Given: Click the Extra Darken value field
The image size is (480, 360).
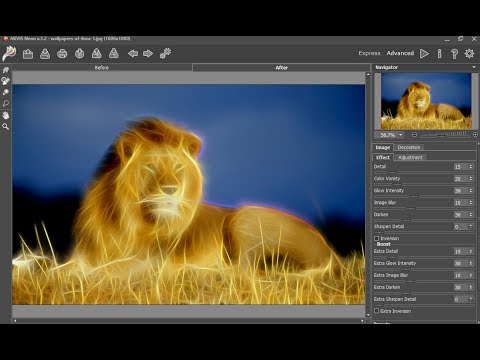Looking at the screenshot, I should (x=461, y=287).
